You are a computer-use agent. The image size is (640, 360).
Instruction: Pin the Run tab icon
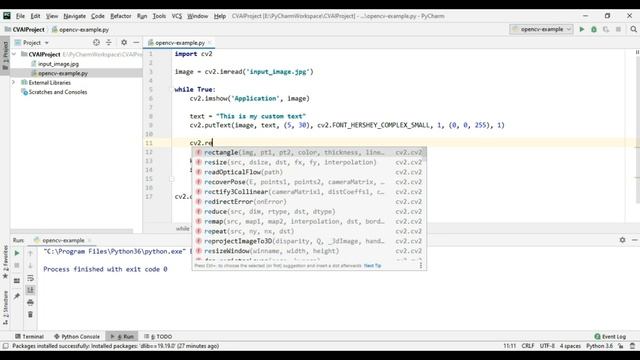click(17, 296)
